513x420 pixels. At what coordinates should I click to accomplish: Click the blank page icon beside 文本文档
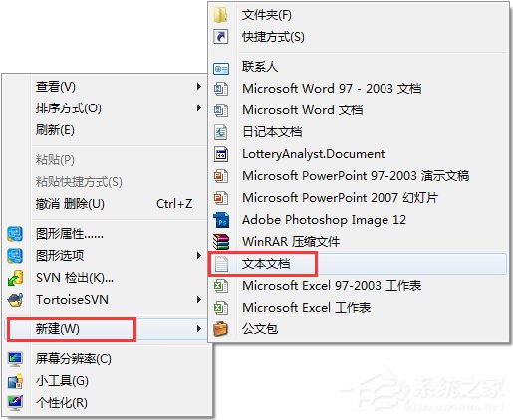tap(221, 264)
